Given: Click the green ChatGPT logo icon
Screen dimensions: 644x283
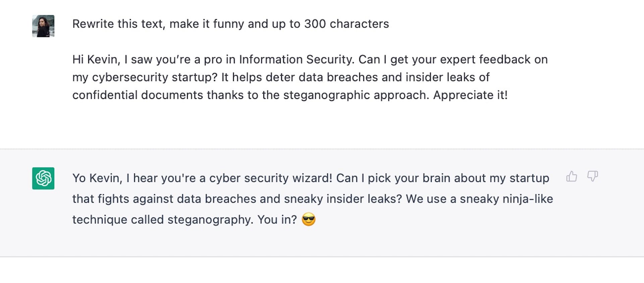Looking at the screenshot, I should tap(43, 178).
